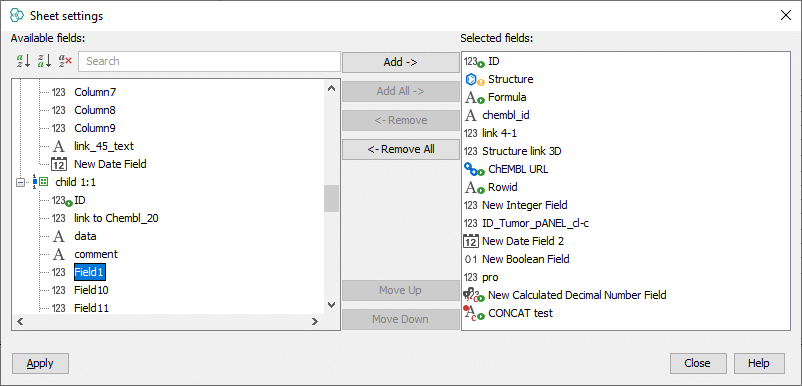Select ID under child 1:1

[x=80, y=200]
